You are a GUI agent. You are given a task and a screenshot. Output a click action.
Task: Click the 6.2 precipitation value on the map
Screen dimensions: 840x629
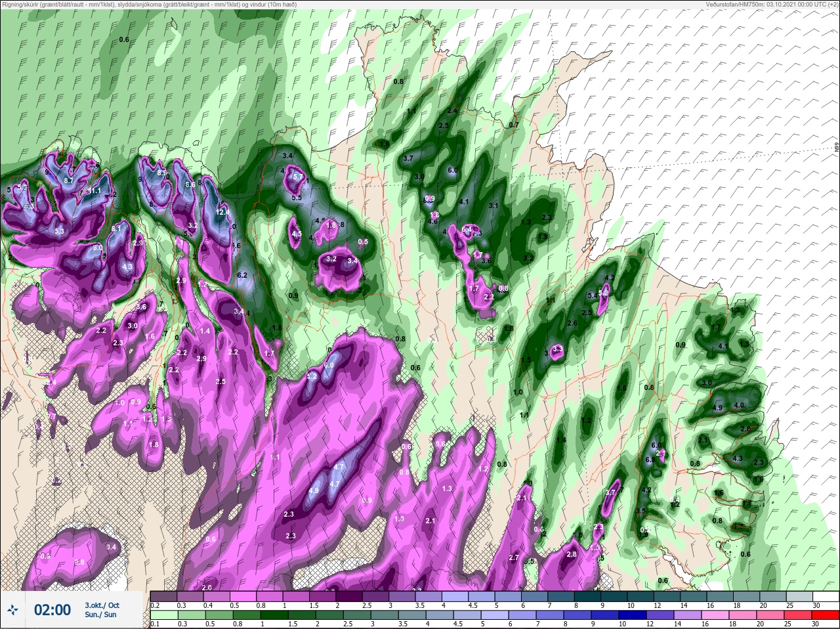pyautogui.click(x=242, y=275)
